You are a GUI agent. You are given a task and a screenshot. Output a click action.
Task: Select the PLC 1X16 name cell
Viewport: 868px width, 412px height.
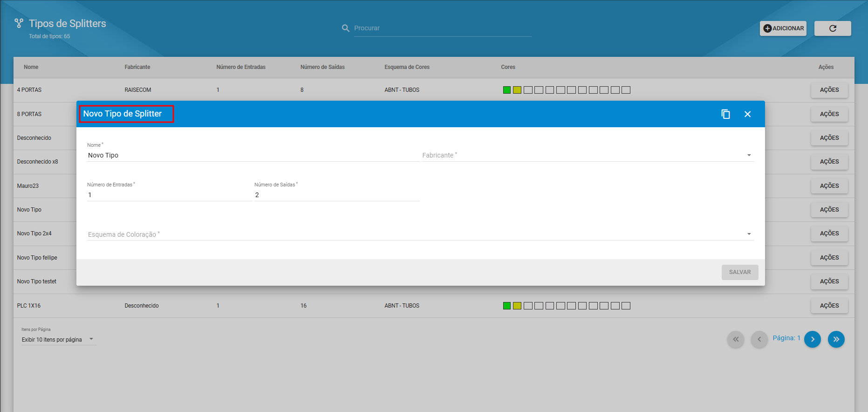click(29, 306)
